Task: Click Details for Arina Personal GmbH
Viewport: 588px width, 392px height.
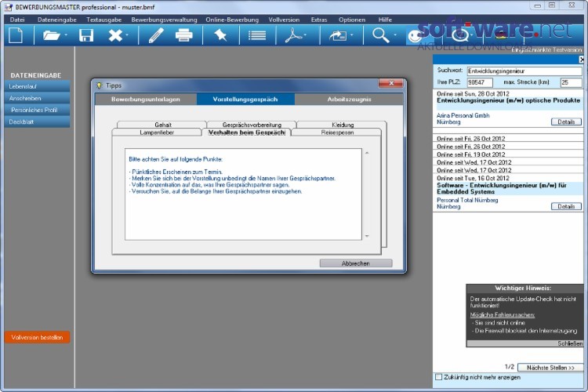Action: coord(566,122)
